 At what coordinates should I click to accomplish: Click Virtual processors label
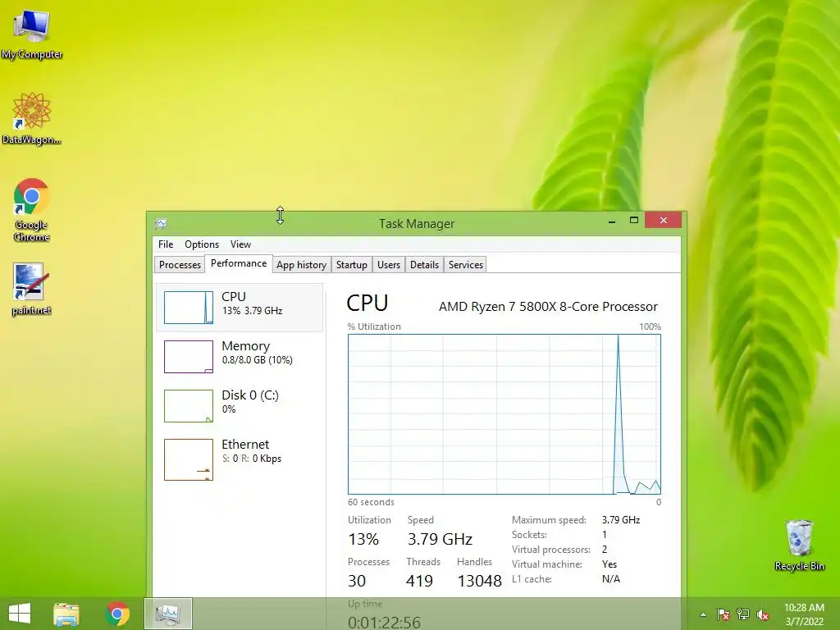pyautogui.click(x=550, y=550)
